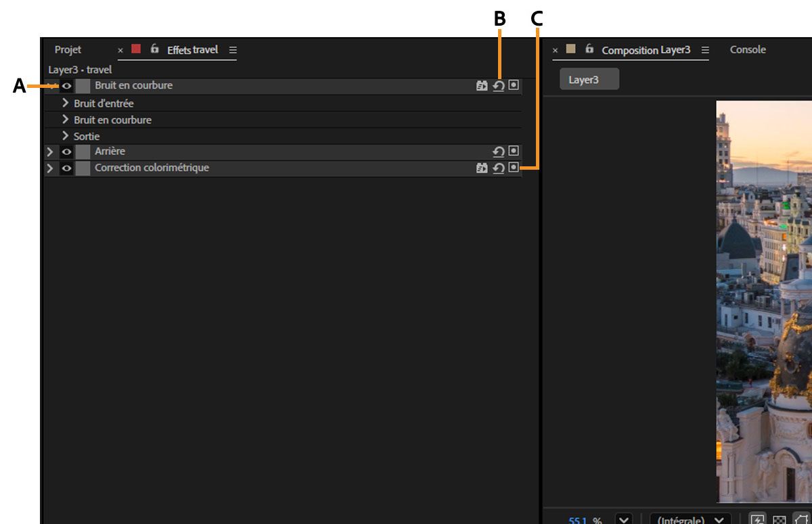Toggle the lock on Effets travel panel
812x524 pixels.
[x=155, y=49]
